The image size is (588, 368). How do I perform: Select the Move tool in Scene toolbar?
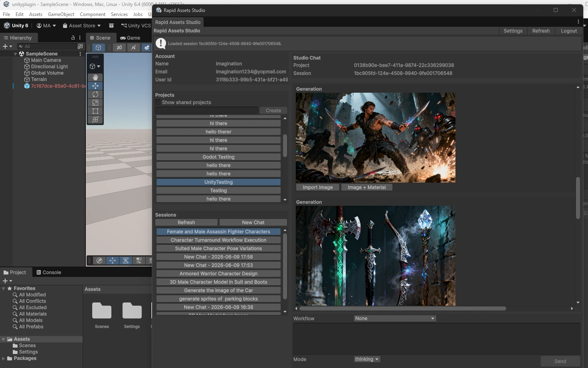click(x=95, y=86)
